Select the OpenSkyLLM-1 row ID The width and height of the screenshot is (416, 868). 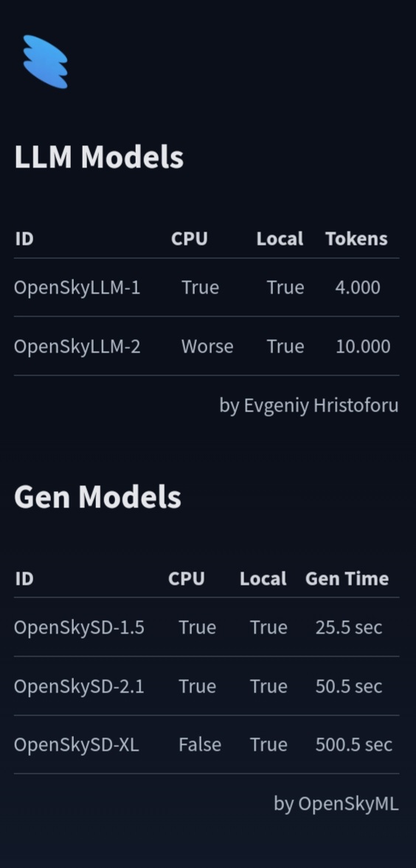pyautogui.click(x=77, y=288)
